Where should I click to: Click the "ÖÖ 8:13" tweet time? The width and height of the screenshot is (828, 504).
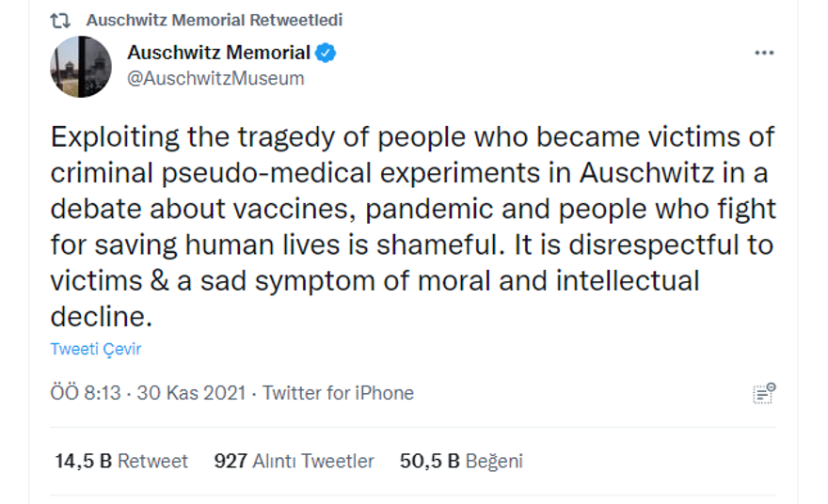86,393
